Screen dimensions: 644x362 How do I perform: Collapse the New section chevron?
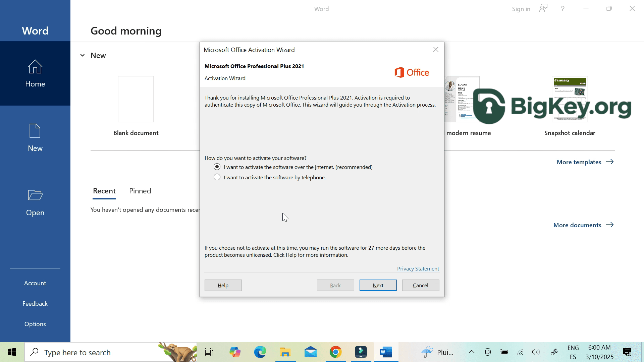[83, 56]
